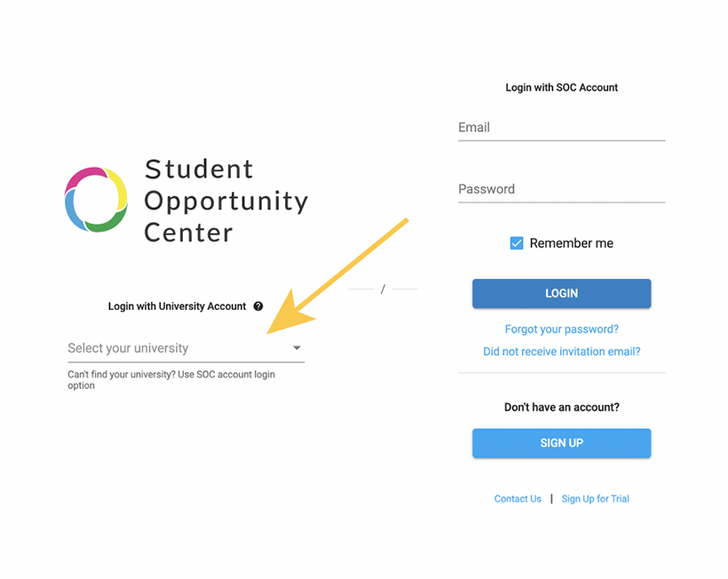Open the "Select your university" field
Image resolution: width=728 pixels, height=579 pixels.
point(178,348)
